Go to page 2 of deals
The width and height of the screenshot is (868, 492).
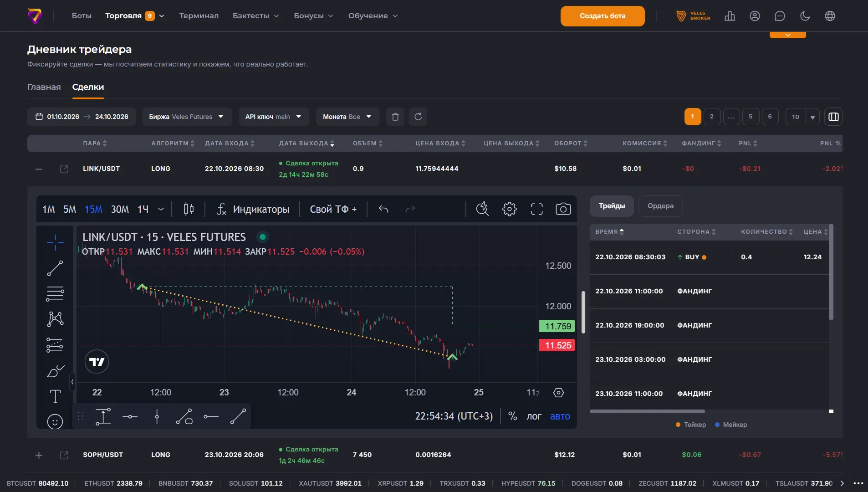(x=712, y=117)
